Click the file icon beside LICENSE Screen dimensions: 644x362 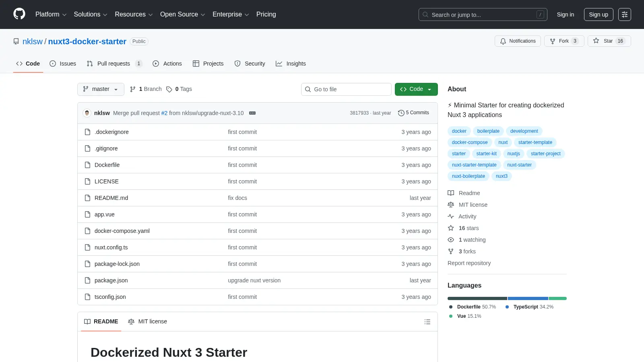tap(87, 181)
